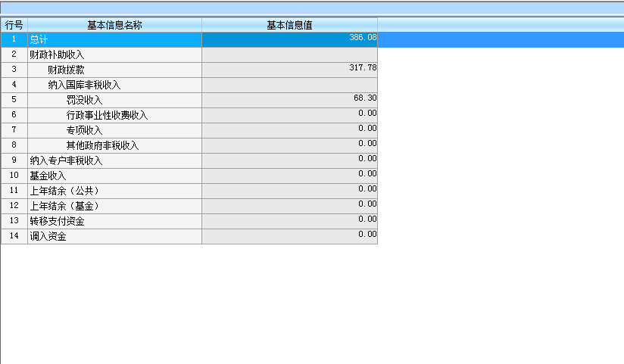Click the 基本信息名称 column header
The height and width of the screenshot is (364, 624).
coord(114,25)
